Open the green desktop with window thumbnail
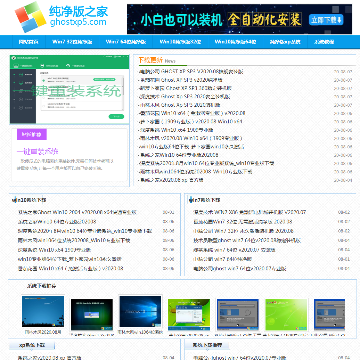Viewport: 360px width, 360px height. tap(189, 315)
